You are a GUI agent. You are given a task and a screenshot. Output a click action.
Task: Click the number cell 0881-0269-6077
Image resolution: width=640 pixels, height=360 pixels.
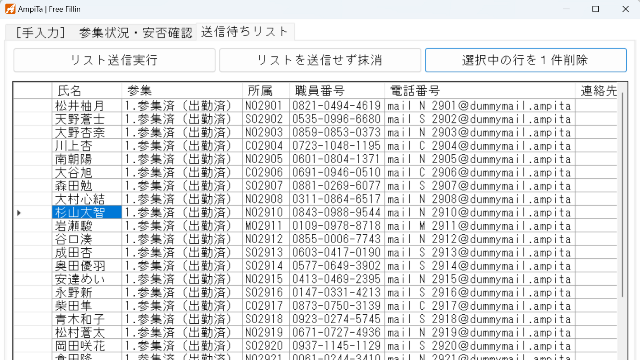coord(337,186)
